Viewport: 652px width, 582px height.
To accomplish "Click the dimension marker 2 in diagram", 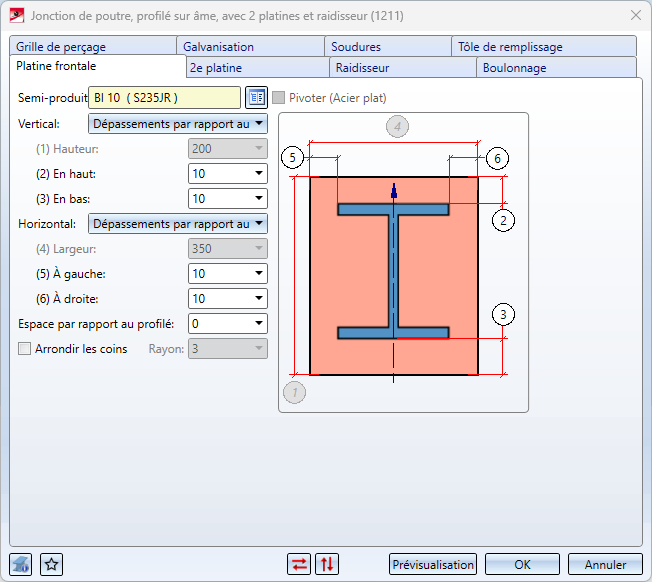I will tap(503, 220).
